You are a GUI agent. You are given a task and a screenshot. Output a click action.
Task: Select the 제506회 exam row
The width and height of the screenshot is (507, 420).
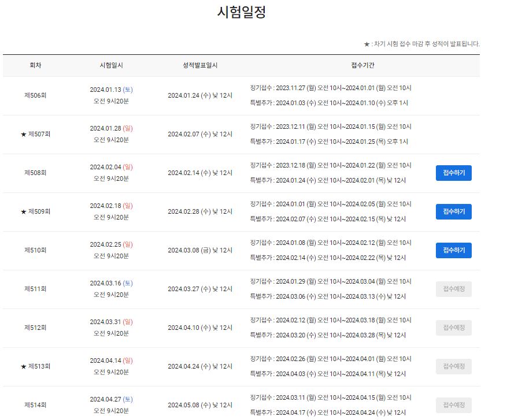pos(38,95)
